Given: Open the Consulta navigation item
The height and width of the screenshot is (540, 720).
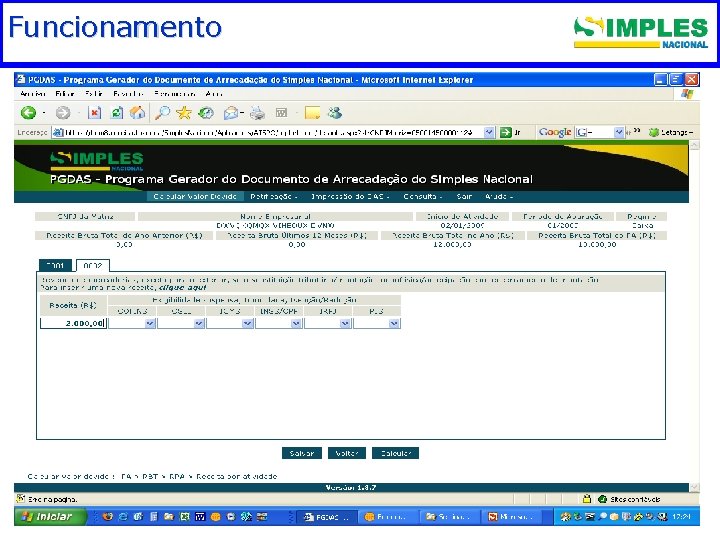Looking at the screenshot, I should point(422,196).
